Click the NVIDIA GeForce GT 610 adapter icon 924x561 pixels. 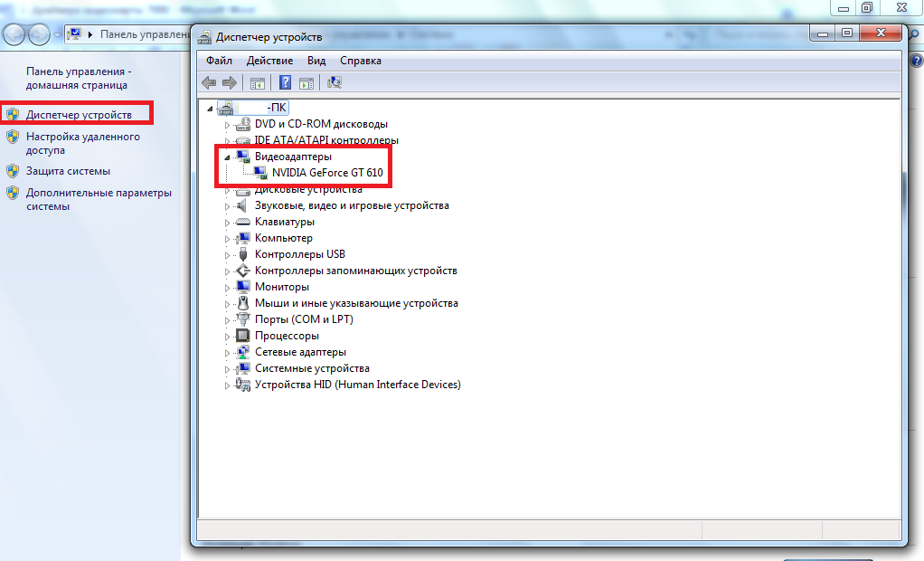(259, 173)
